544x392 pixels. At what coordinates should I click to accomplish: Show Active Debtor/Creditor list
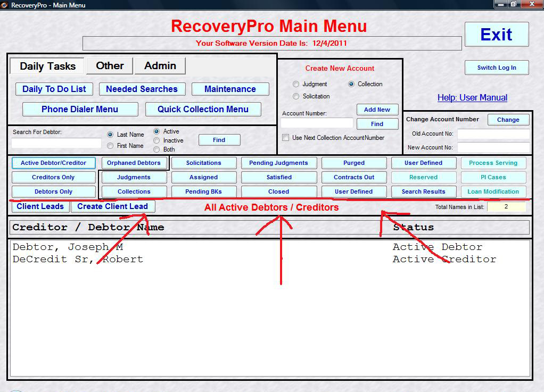pyautogui.click(x=53, y=163)
